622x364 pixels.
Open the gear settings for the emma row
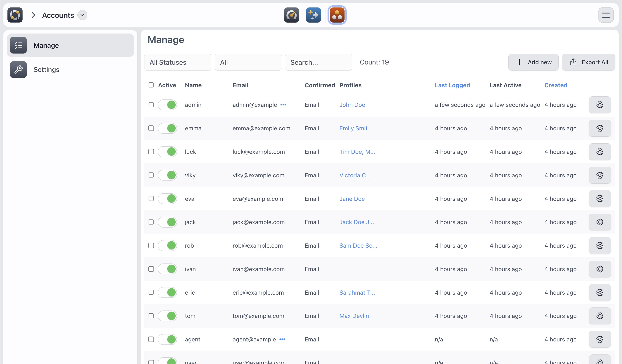point(600,128)
